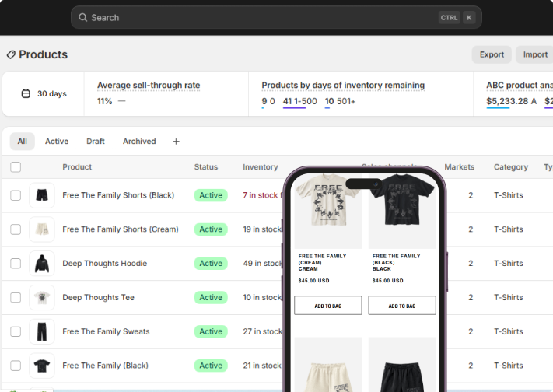The image size is (553, 392).
Task: Click the search magnifier icon
Action: [82, 17]
